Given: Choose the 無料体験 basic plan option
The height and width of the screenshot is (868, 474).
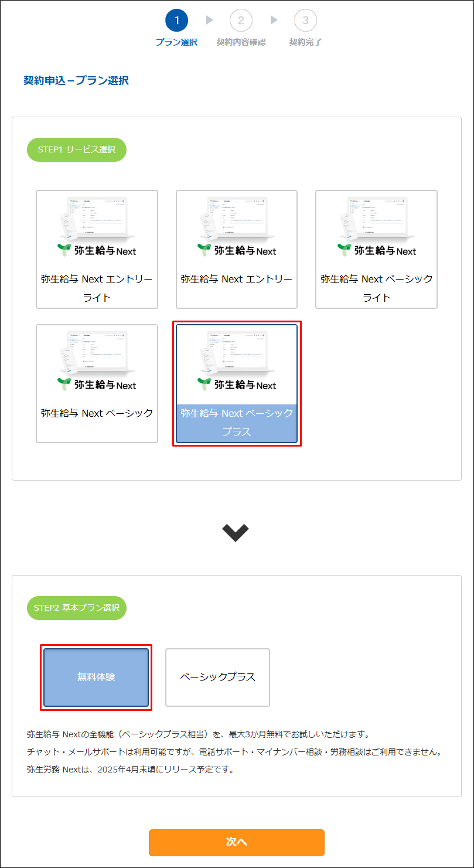Looking at the screenshot, I should coord(96,678).
